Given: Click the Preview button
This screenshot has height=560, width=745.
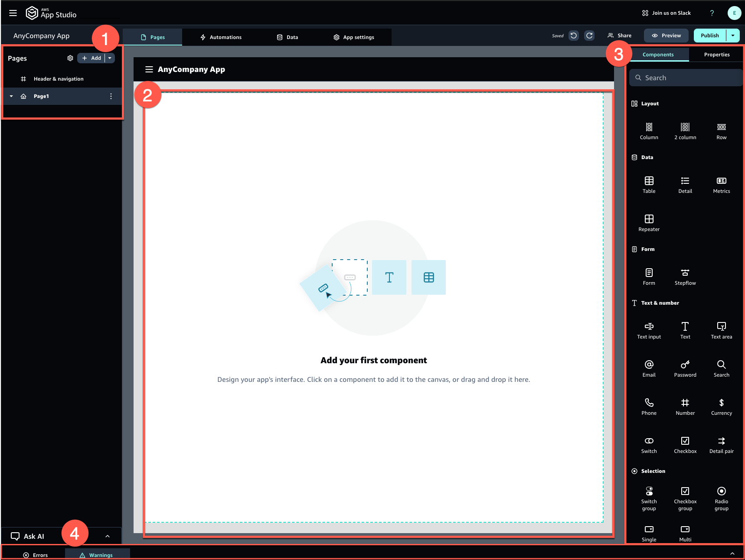Looking at the screenshot, I should point(666,35).
